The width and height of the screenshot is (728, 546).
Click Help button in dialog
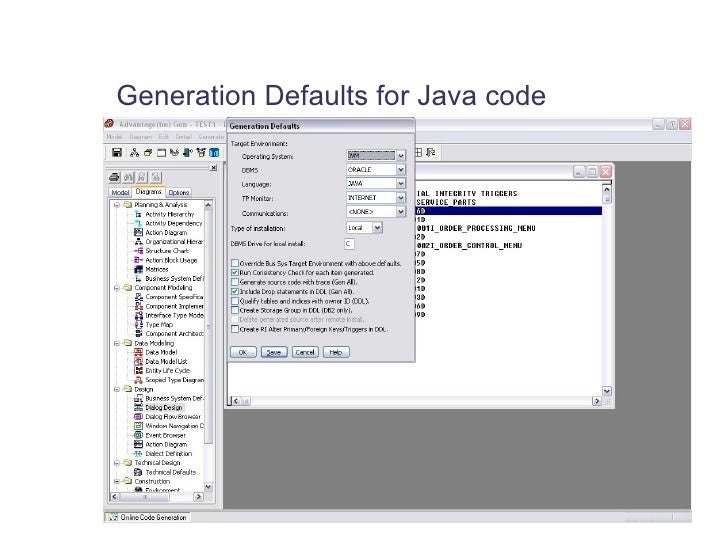[x=336, y=352]
